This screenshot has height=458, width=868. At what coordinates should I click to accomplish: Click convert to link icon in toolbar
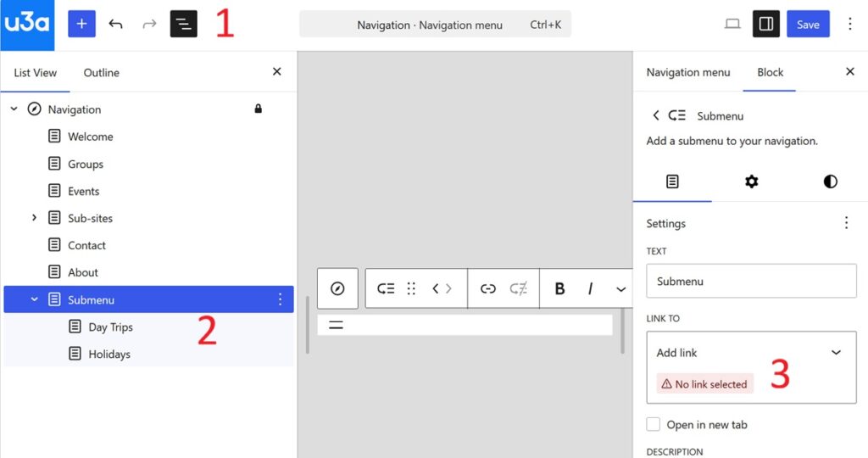click(x=518, y=288)
